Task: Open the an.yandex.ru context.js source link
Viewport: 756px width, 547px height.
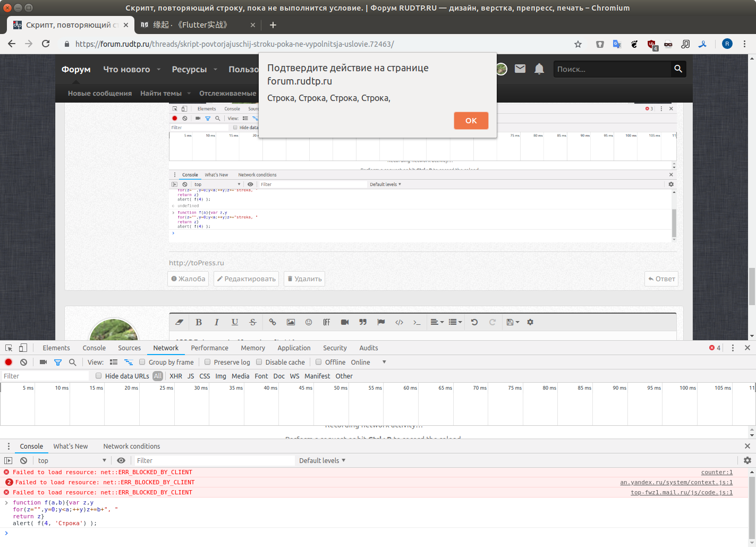Action: 676,482
